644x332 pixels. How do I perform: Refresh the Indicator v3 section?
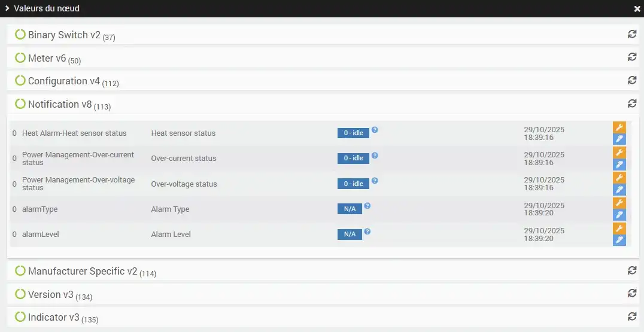[x=632, y=316]
